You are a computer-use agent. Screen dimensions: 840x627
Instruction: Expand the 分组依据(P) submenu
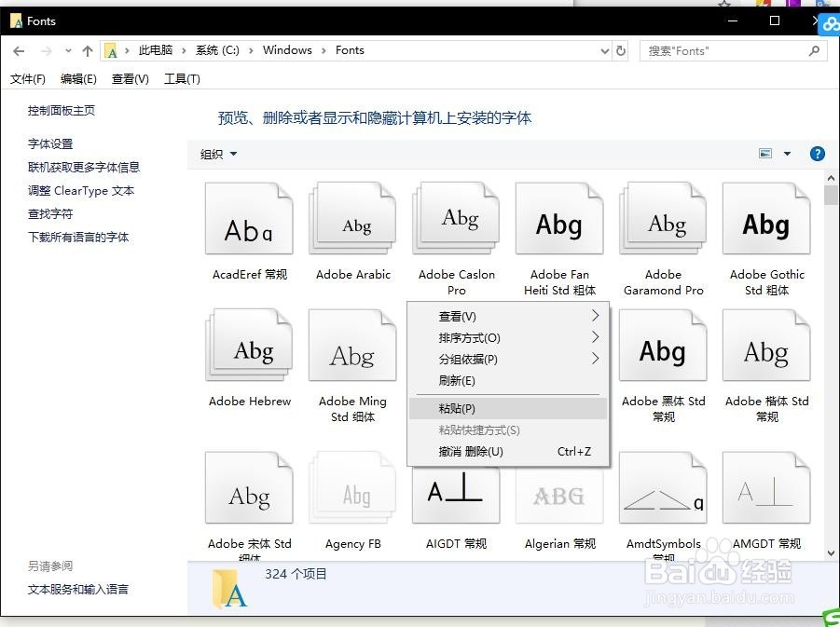[x=595, y=359]
